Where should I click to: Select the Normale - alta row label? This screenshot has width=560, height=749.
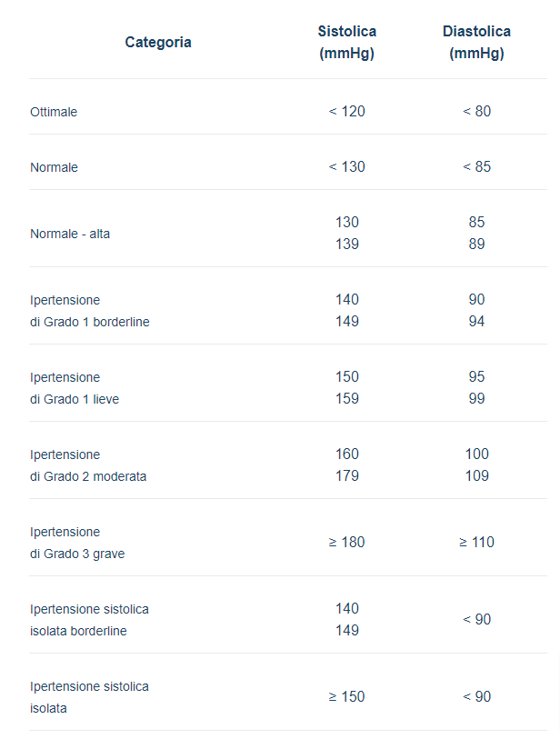pos(70,234)
